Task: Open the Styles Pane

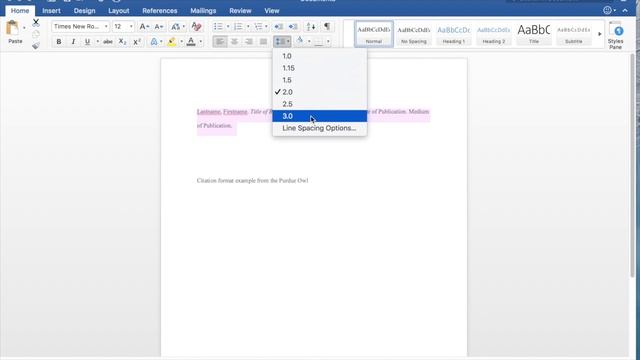Action: click(615, 35)
